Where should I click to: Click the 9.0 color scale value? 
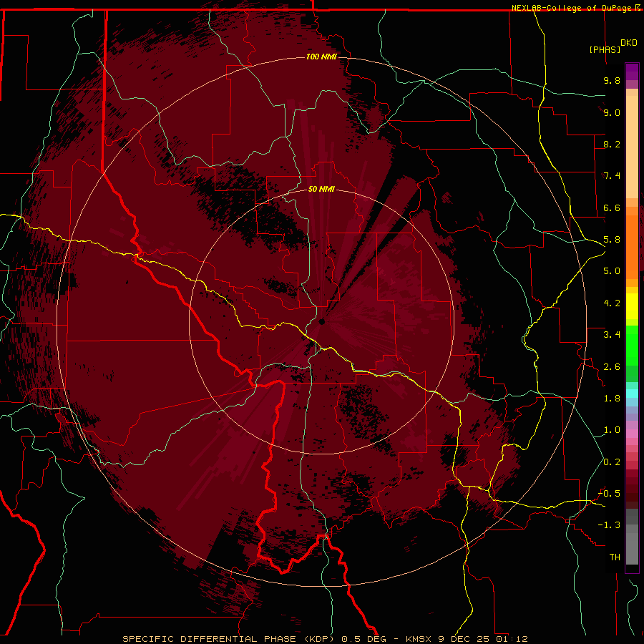(x=612, y=112)
